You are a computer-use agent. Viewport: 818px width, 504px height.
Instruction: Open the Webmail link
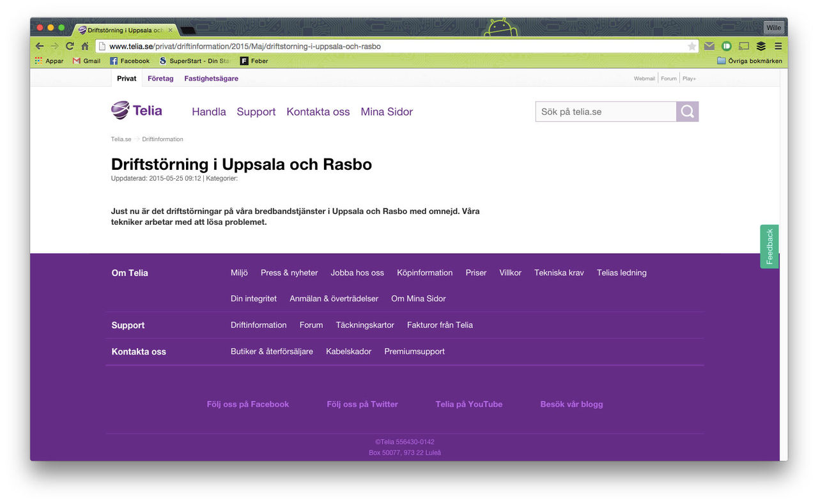[x=644, y=79]
